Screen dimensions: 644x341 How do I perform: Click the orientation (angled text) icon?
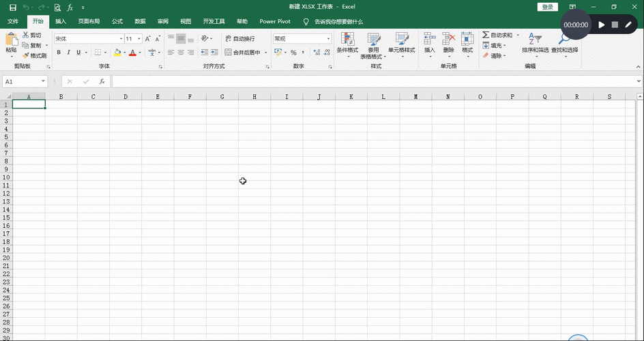205,39
